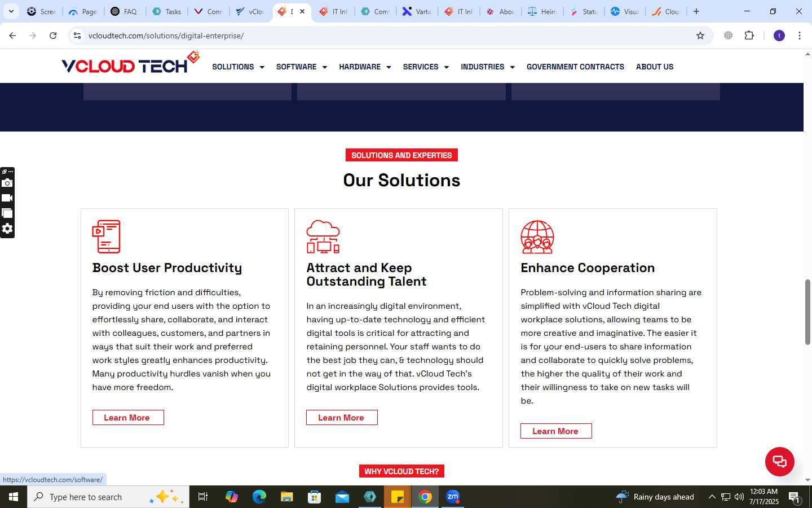Open the tab search dropdown arrow
Image resolution: width=812 pixels, height=508 pixels.
(x=11, y=11)
